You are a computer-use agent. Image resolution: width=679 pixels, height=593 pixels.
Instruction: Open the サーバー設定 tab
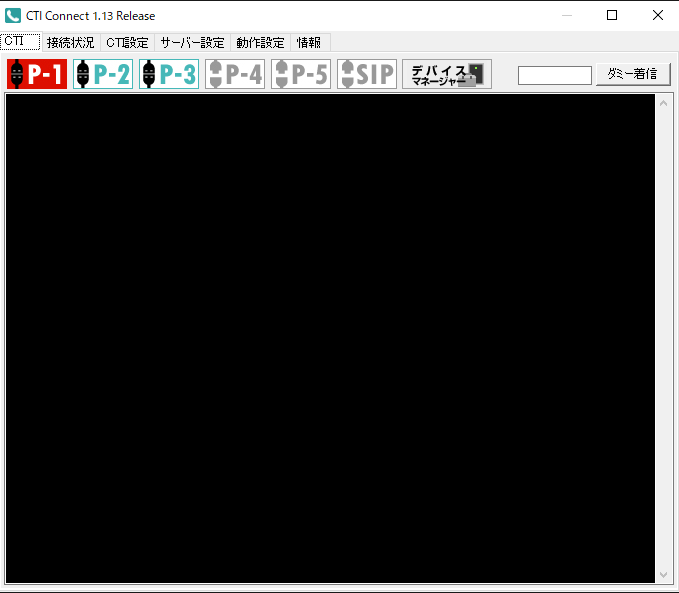click(x=192, y=42)
